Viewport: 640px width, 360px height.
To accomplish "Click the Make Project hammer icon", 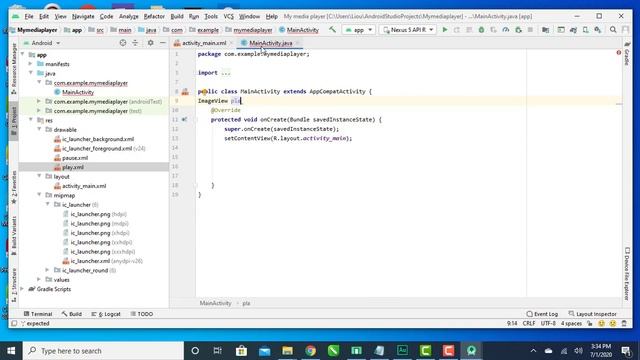I will 332,30.
